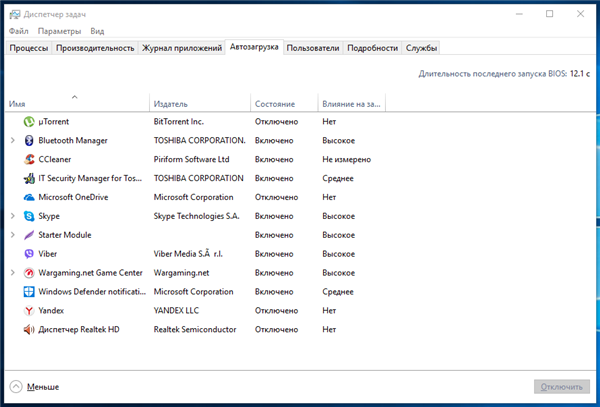Click publisher Piriform Software Ltd
The width and height of the screenshot is (600, 407).
pyautogui.click(x=191, y=160)
